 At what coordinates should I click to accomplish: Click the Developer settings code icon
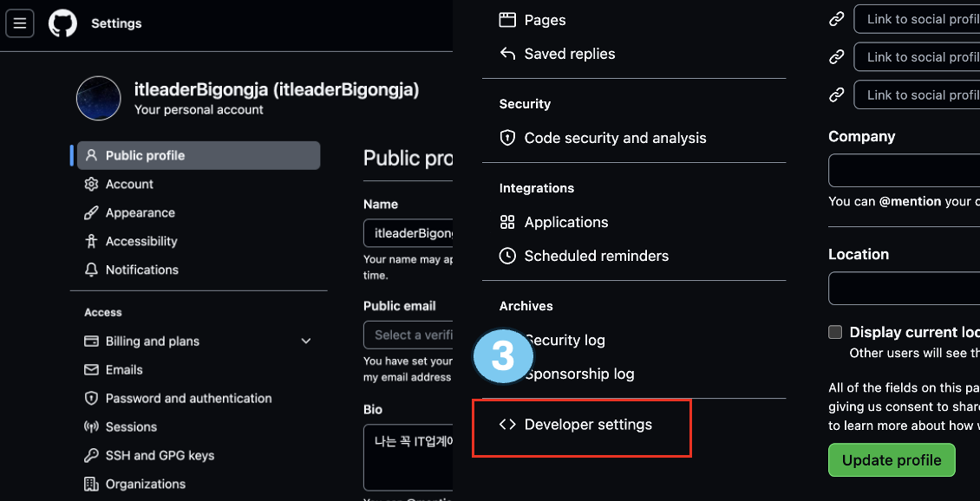click(x=507, y=425)
